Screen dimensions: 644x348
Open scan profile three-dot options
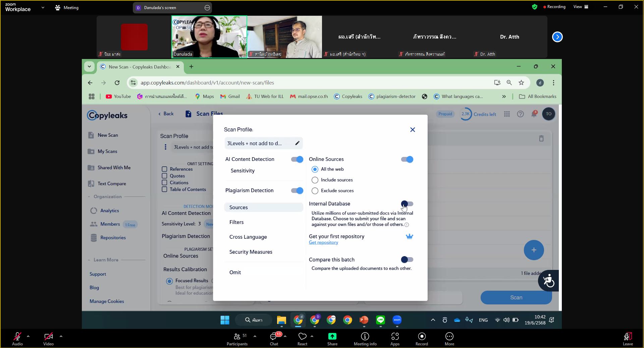pyautogui.click(x=165, y=147)
